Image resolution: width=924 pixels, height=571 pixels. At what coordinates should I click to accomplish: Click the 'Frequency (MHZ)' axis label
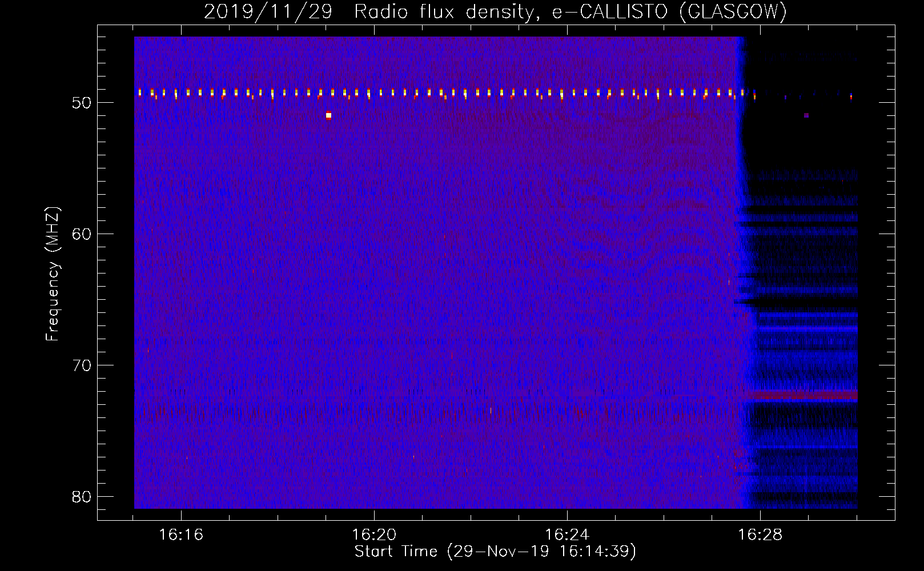click(x=53, y=274)
